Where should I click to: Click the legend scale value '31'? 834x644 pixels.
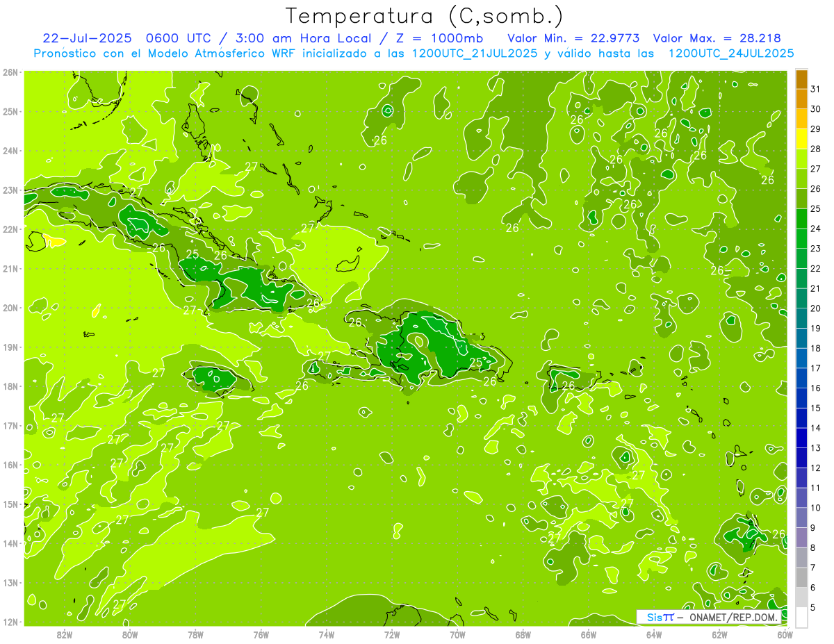[816, 89]
